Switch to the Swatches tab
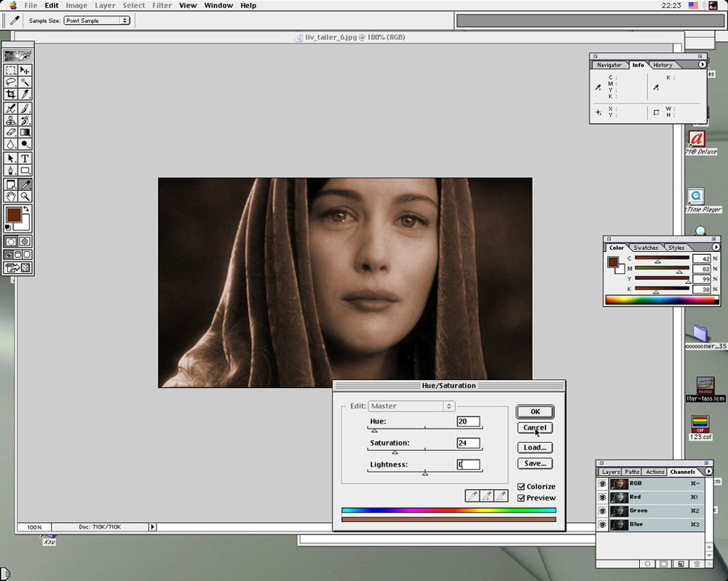Image resolution: width=728 pixels, height=581 pixels. click(x=646, y=248)
